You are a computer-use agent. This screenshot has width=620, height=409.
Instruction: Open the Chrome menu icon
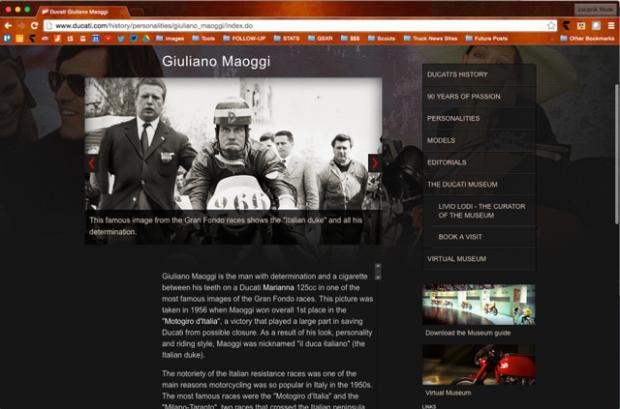[x=611, y=25]
